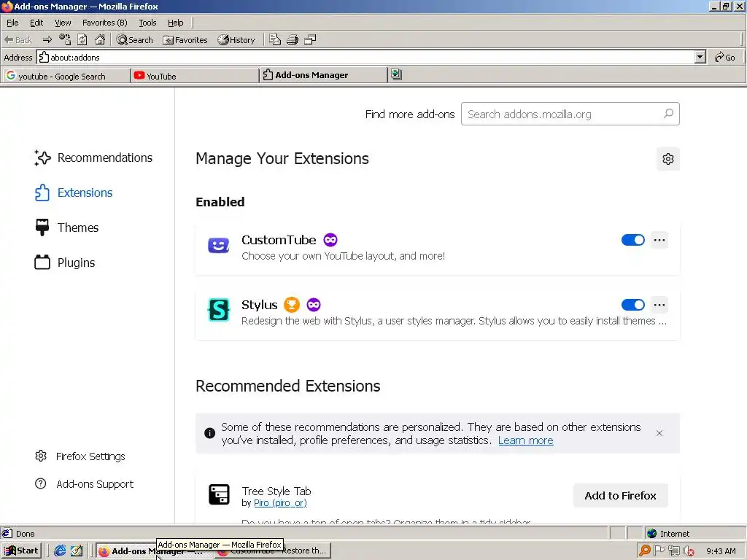The image size is (747, 560).
Task: Click the Home toolbar icon
Action: pos(100,40)
